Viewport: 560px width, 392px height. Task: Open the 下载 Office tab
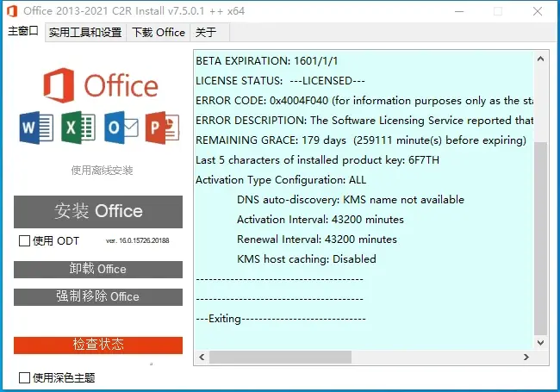159,33
